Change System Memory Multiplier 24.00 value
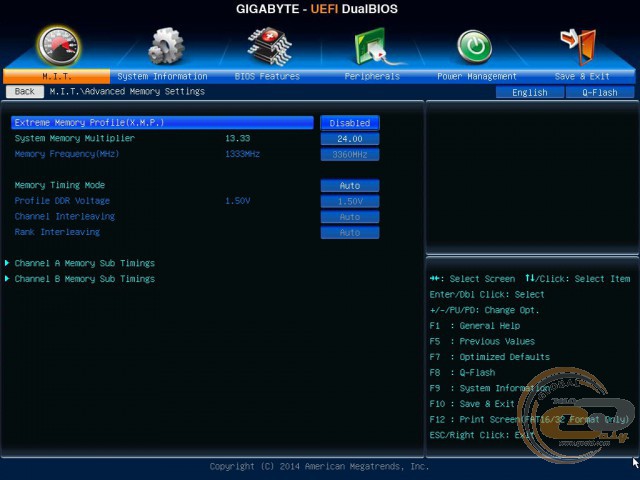The height and width of the screenshot is (480, 640). coord(350,139)
